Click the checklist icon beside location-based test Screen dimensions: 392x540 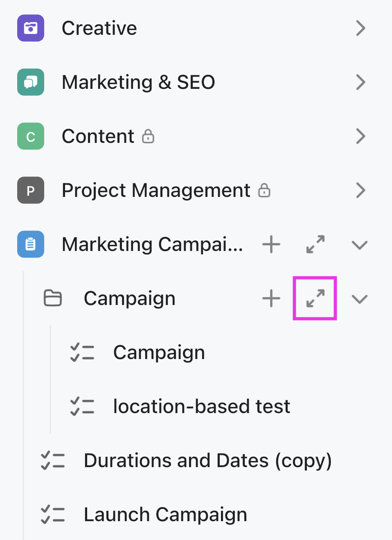82,406
